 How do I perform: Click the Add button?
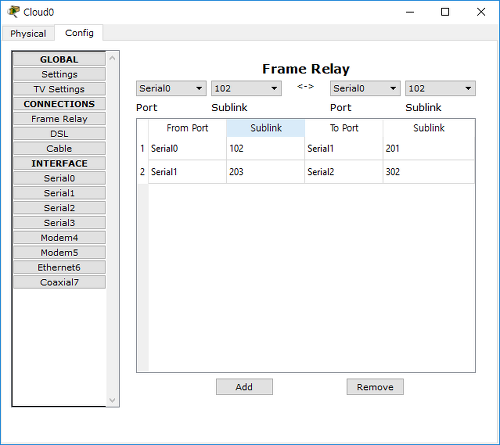(244, 387)
